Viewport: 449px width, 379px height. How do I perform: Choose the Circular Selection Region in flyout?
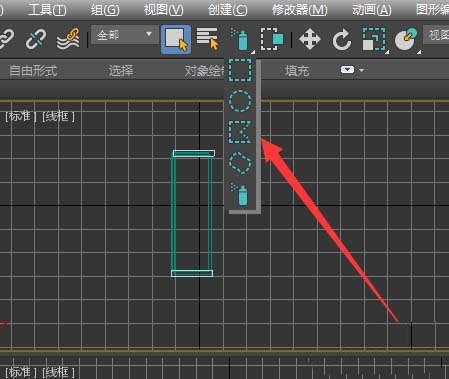pyautogui.click(x=240, y=101)
